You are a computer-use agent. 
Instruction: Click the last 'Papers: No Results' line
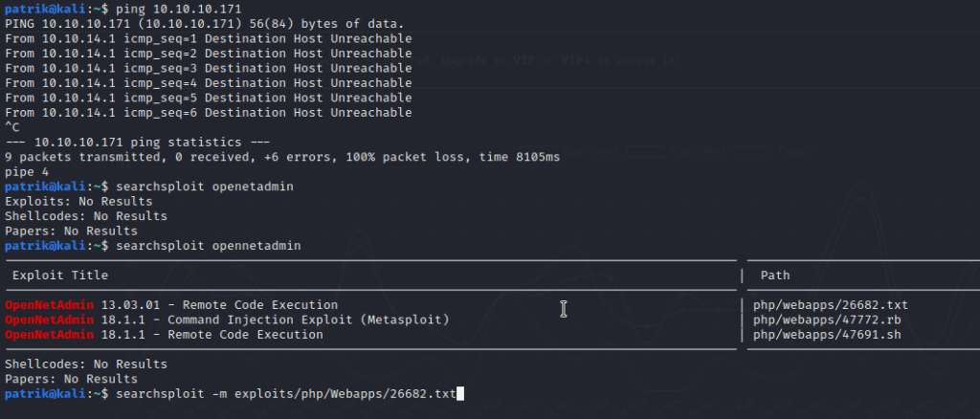(x=71, y=379)
